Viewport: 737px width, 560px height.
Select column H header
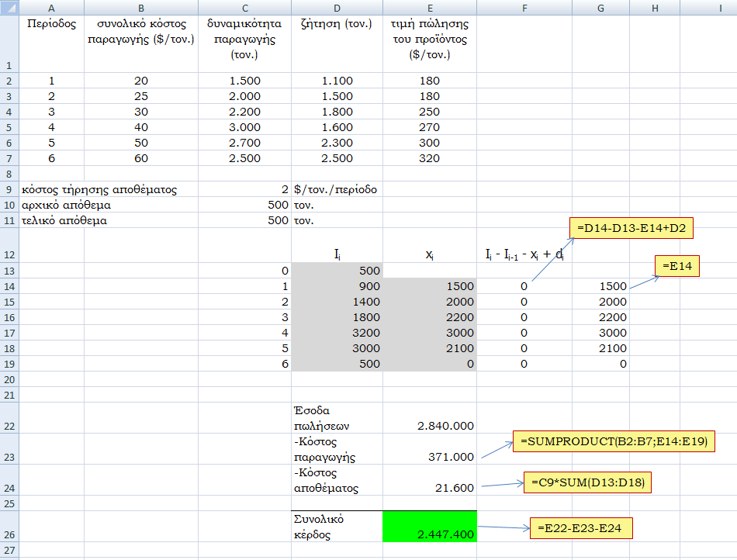click(x=655, y=8)
